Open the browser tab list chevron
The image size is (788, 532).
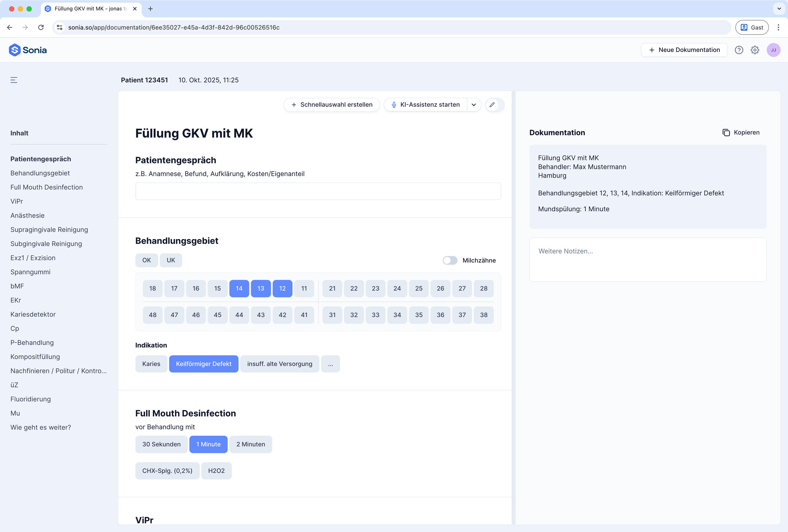[x=779, y=9]
